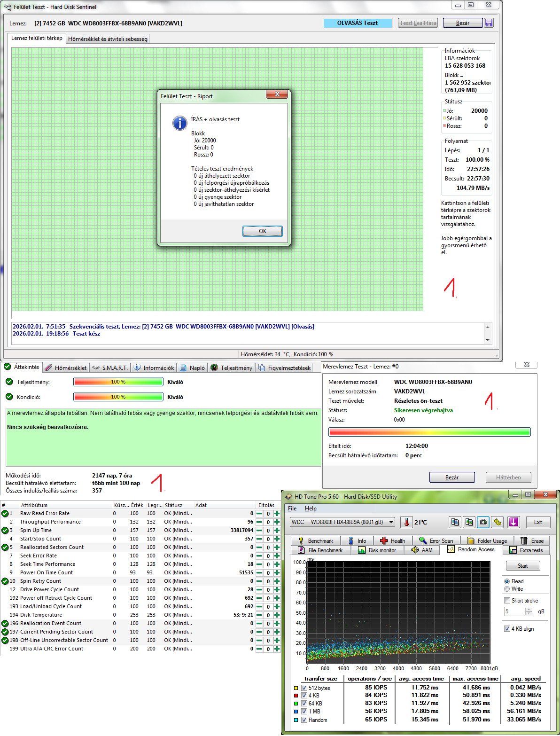Select the Read radio button in HD Tune
Viewport: 560px width, 736px height.
click(x=507, y=581)
